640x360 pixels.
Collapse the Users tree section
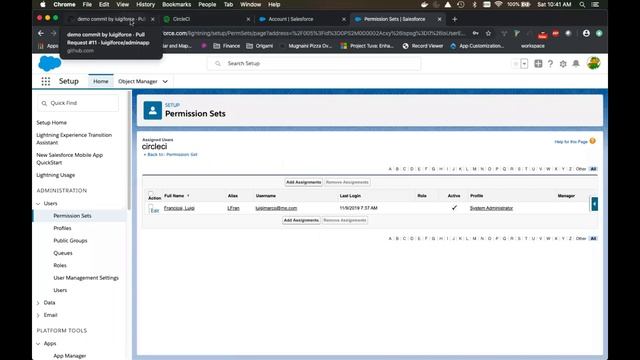(38, 204)
